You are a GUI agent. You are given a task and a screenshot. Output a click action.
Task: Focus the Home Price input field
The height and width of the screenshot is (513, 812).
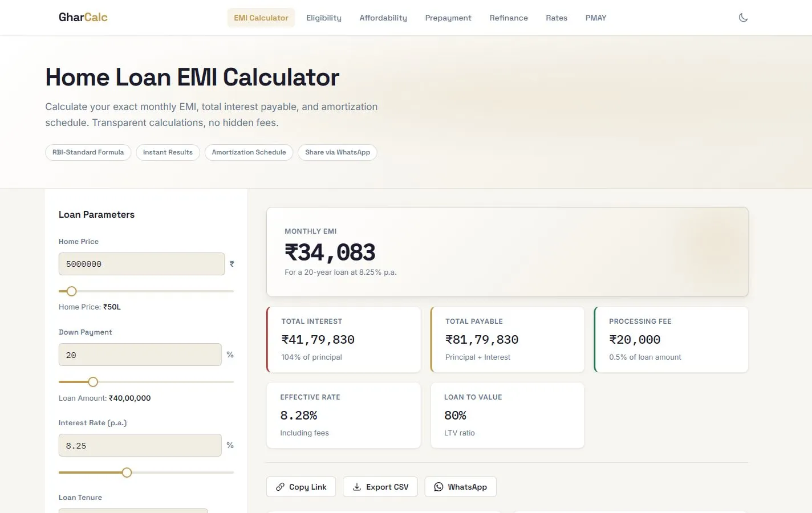142,264
